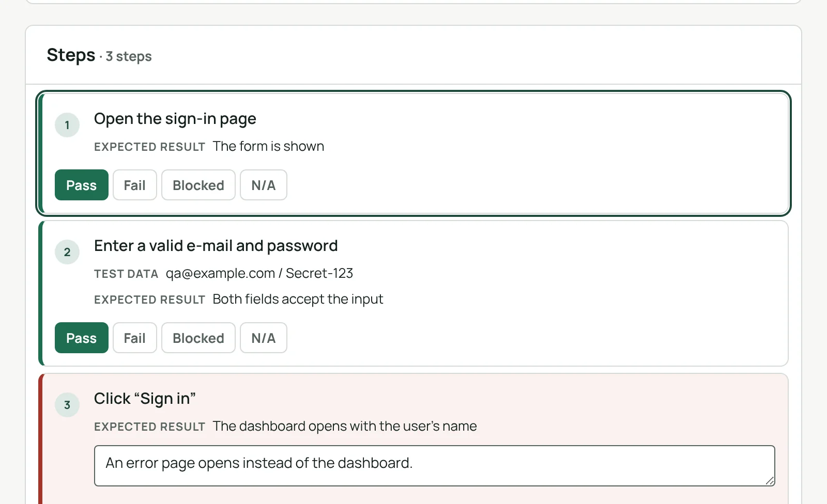Click the resize handle of the step 3 text box

coord(770,481)
